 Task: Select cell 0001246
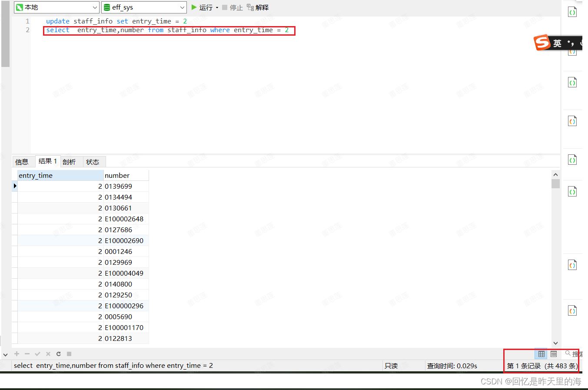[126, 251]
